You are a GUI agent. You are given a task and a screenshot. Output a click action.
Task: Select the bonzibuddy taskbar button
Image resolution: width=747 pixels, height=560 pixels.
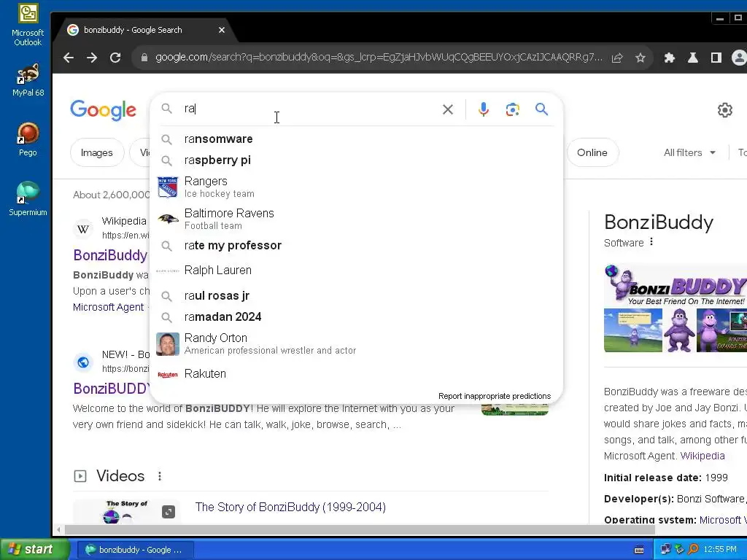tap(135, 550)
